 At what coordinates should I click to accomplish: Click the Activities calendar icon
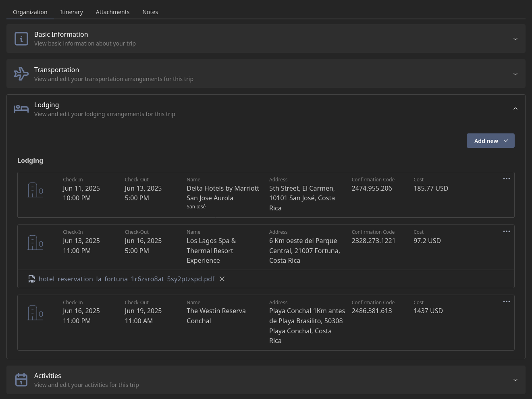click(21, 380)
